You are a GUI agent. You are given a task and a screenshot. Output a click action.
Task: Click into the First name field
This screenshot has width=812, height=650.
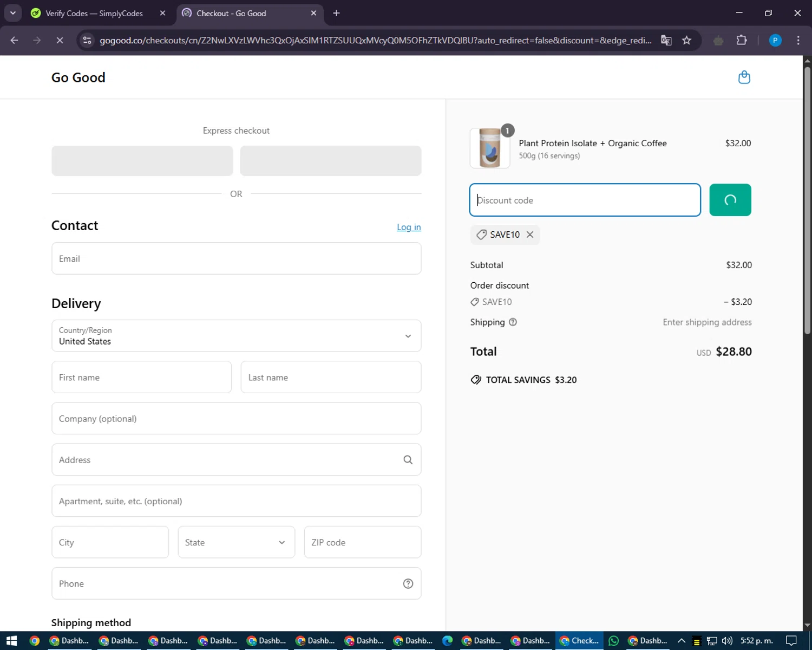coord(142,377)
